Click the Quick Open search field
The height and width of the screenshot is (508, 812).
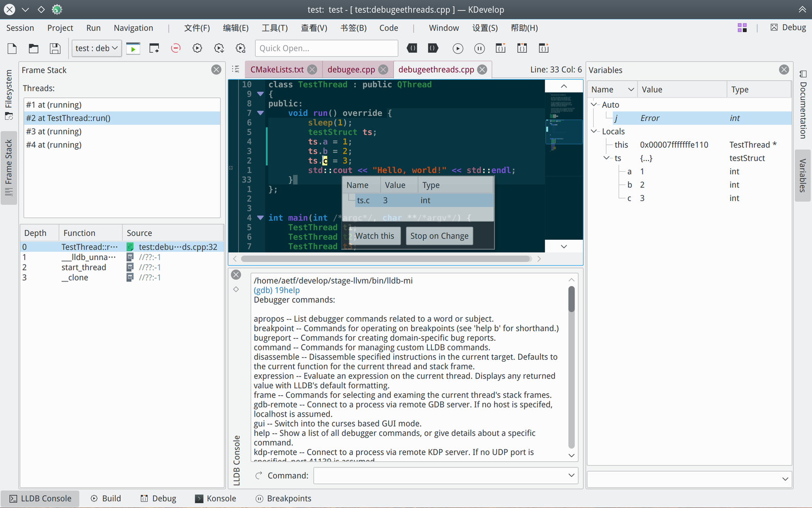(x=326, y=48)
